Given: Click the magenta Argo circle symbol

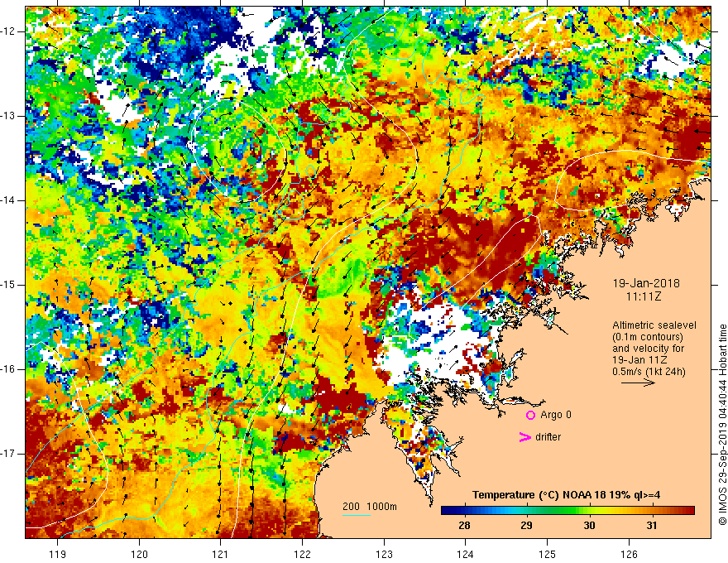Looking at the screenshot, I should pyautogui.click(x=530, y=415).
